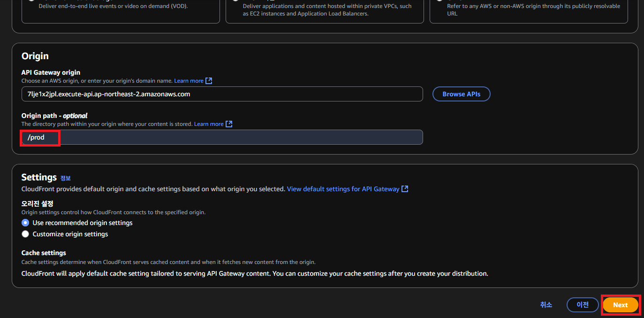
Task: Select Use recommended origin settings radio
Action: 25,223
